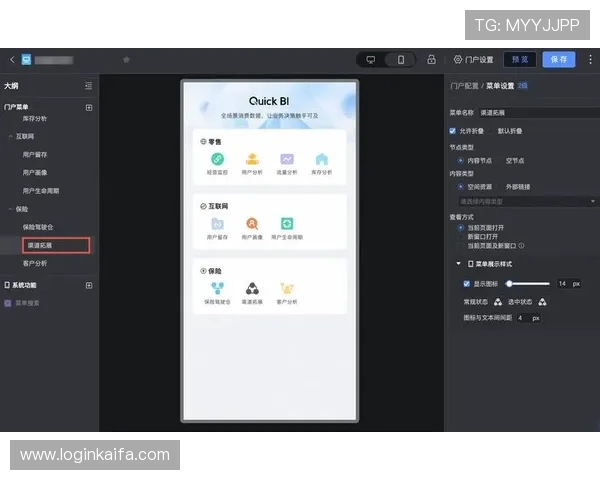Open 保险驾驶仓 icon in preview
Viewport: 600px width, 480px height.
click(x=217, y=290)
